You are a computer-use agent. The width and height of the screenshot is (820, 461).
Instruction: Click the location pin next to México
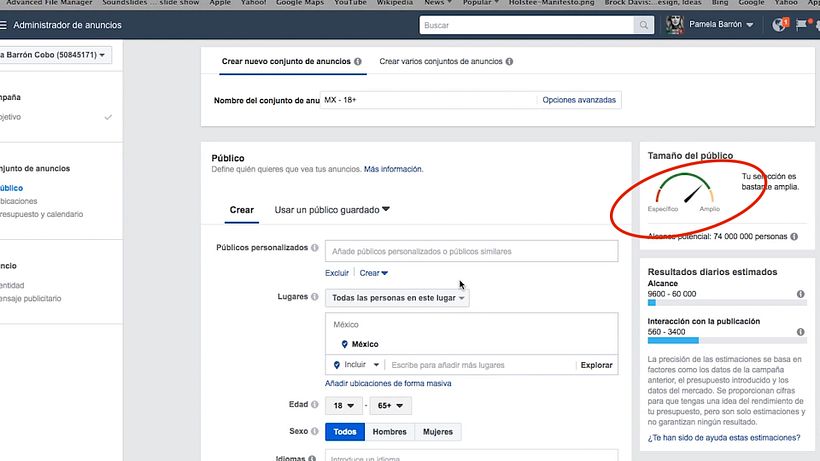[x=344, y=344]
